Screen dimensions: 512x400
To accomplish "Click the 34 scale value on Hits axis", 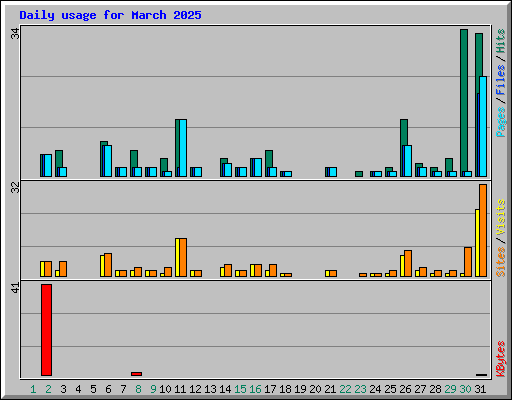I will click(15, 34).
